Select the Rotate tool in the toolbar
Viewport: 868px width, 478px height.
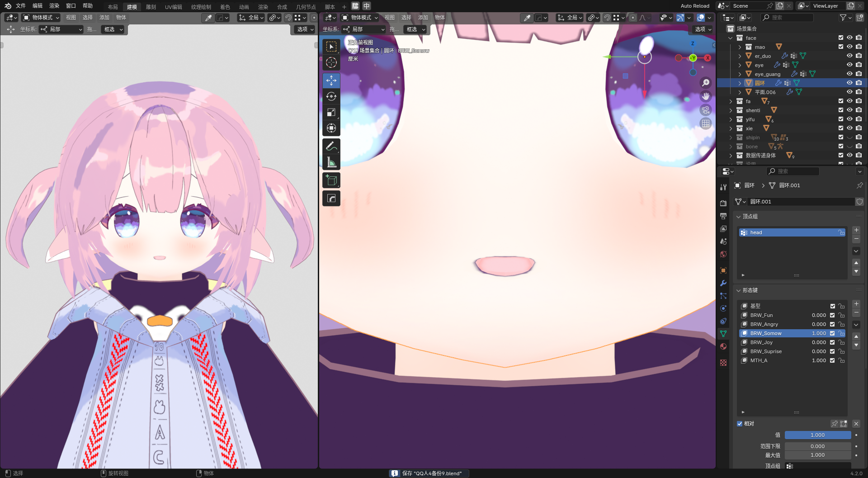click(331, 96)
